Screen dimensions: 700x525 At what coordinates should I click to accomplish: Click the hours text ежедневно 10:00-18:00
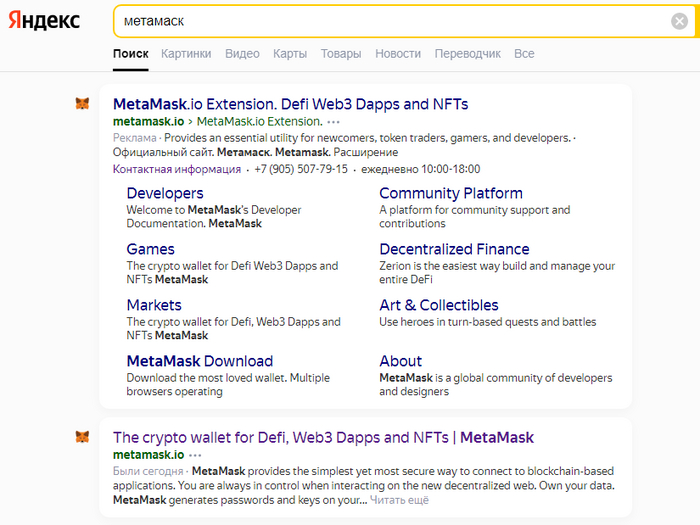(x=421, y=169)
